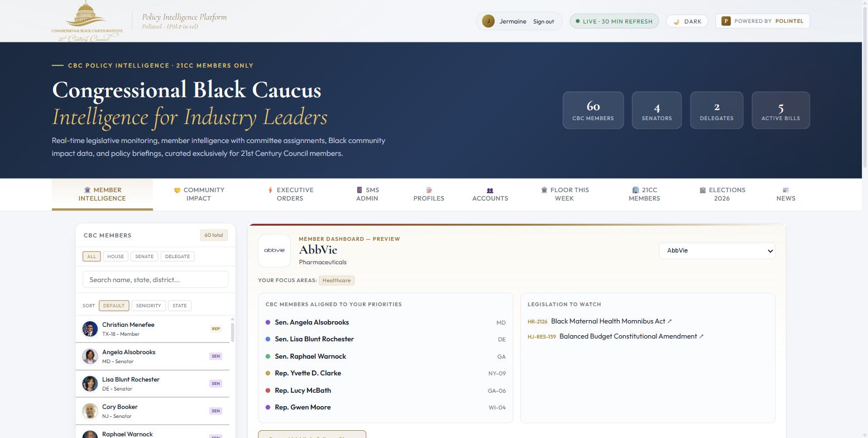Sort members by SENIORITY
The image size is (868, 438).
(x=148, y=306)
